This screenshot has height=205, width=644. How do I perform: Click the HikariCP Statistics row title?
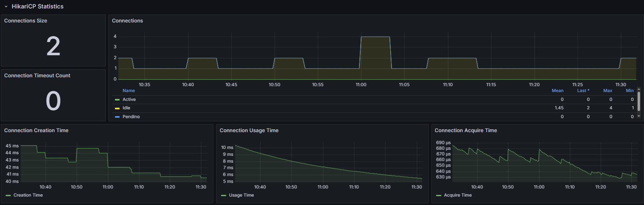point(37,6)
